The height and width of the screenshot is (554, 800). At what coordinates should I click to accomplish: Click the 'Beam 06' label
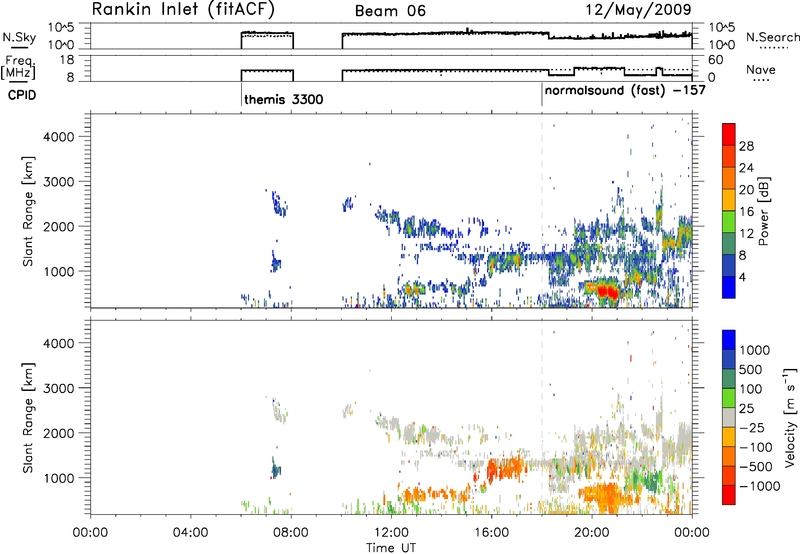(x=390, y=11)
